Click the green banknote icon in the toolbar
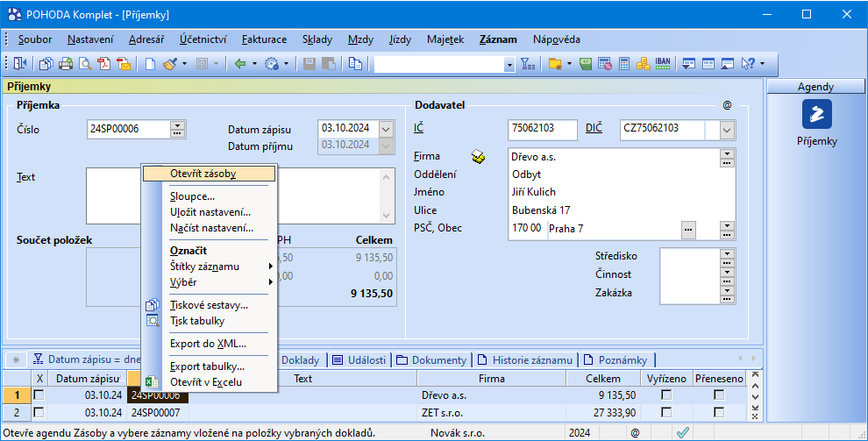The height and width of the screenshot is (441, 868). pyautogui.click(x=586, y=64)
